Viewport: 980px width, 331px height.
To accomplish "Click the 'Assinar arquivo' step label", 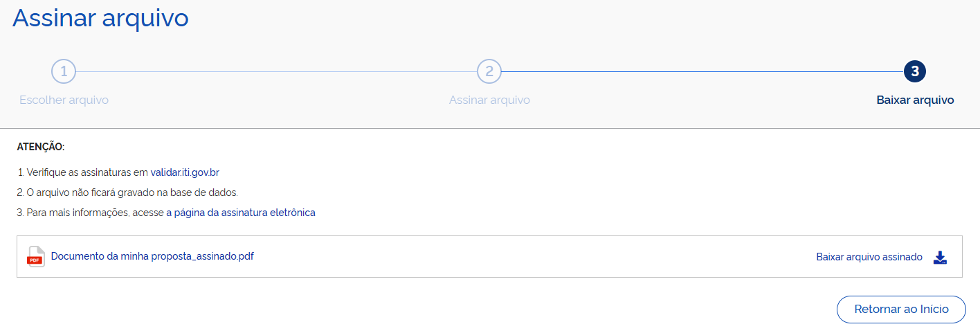I will [x=489, y=100].
